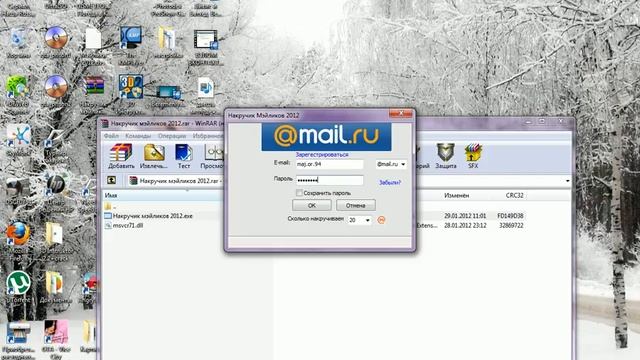Expand the WinRAR address bar dropdown arrow

[x=567, y=180]
